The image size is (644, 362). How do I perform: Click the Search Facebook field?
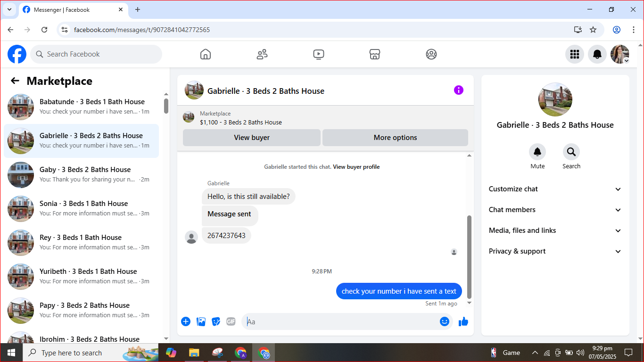click(x=96, y=54)
